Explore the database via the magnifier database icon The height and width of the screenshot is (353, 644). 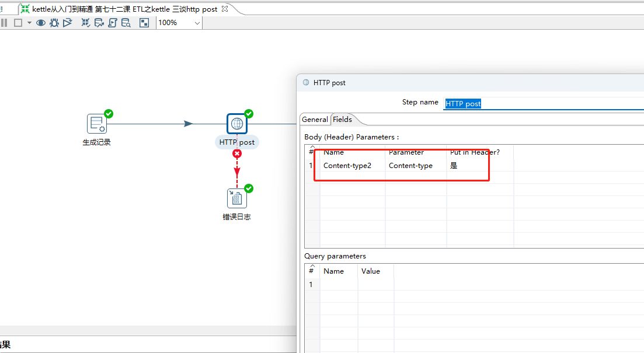click(126, 22)
